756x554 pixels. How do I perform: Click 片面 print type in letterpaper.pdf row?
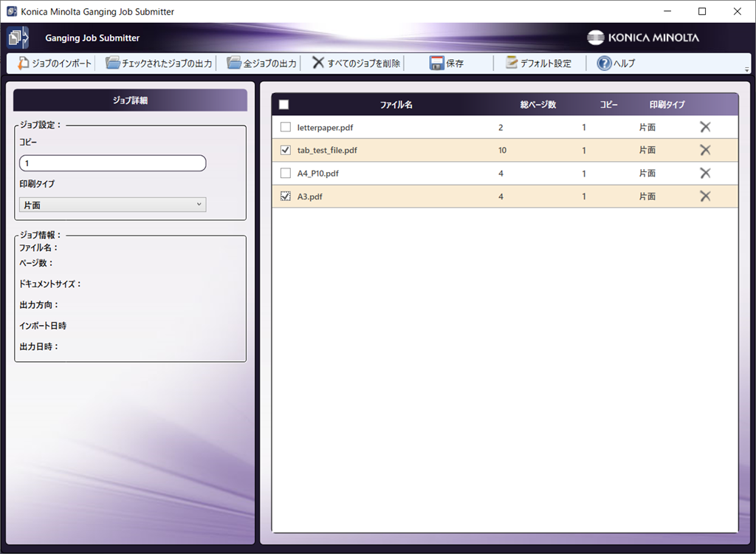647,127
